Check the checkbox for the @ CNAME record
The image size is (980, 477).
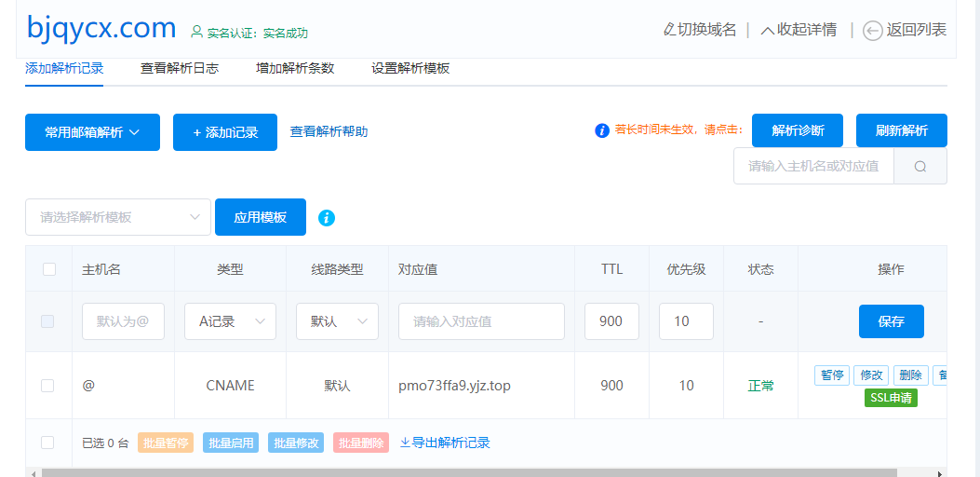click(x=47, y=386)
